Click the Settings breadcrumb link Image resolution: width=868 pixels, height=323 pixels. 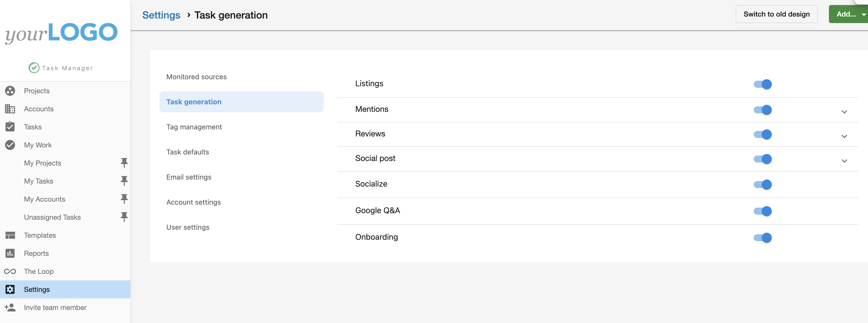(161, 15)
